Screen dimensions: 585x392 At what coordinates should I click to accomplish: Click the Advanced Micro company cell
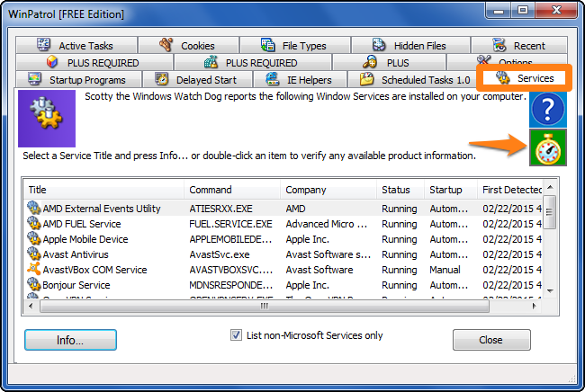point(327,224)
